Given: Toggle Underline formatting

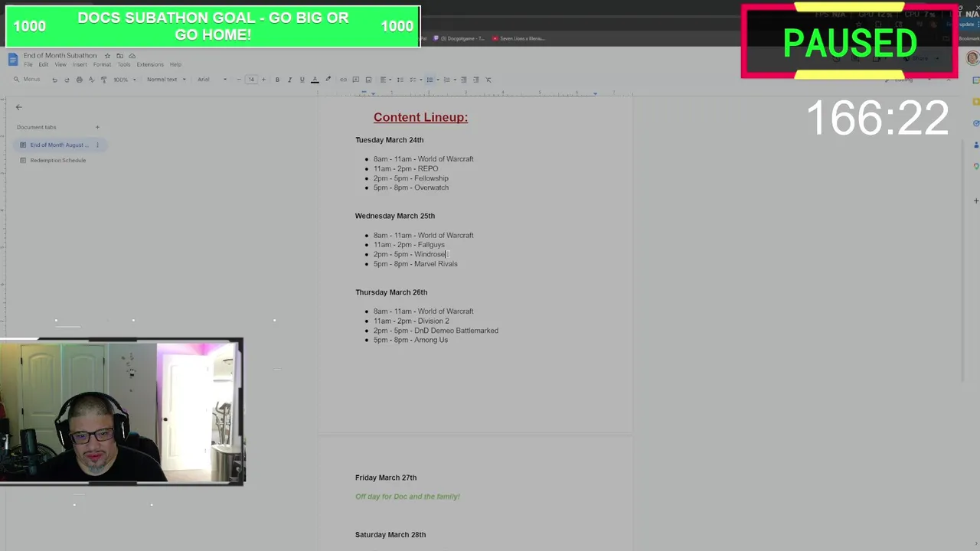Looking at the screenshot, I should pos(302,80).
